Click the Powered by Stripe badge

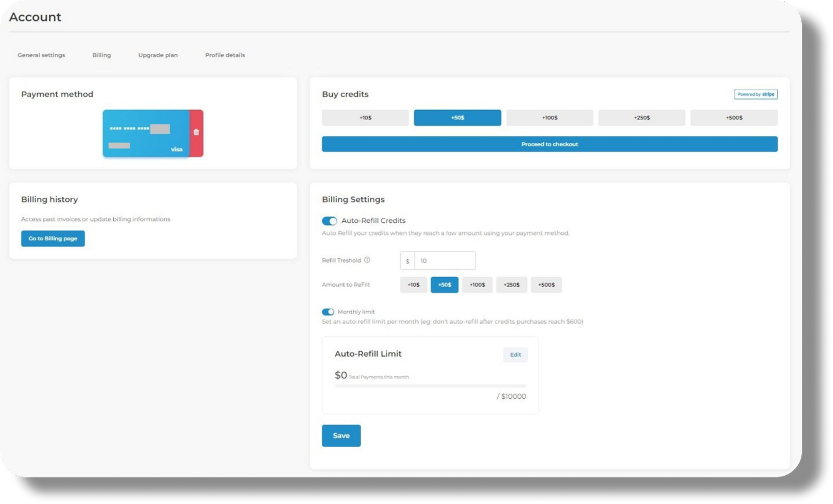(x=756, y=94)
